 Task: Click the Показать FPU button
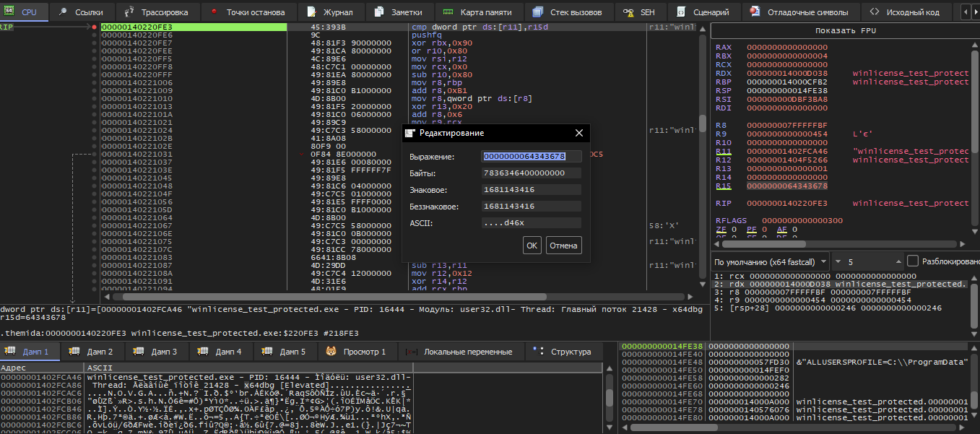point(845,31)
